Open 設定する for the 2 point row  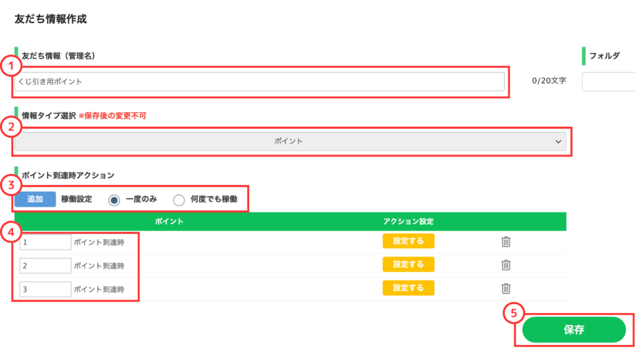(408, 265)
